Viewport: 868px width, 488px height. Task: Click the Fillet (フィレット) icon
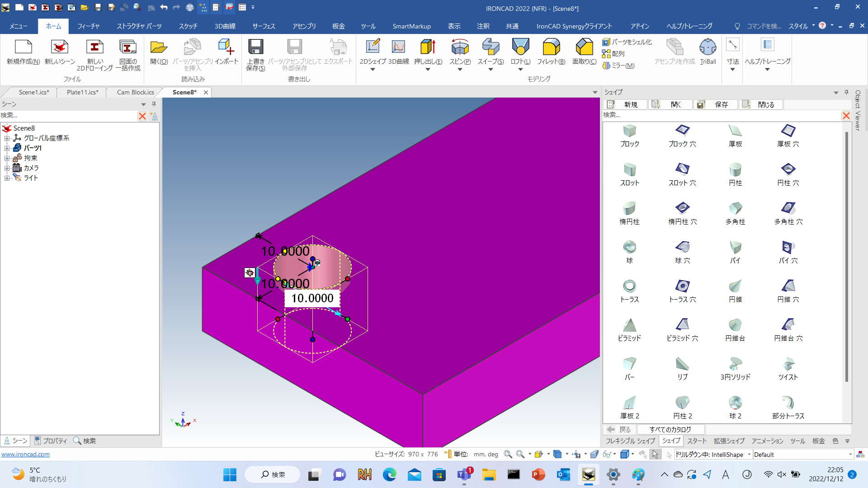(x=551, y=47)
